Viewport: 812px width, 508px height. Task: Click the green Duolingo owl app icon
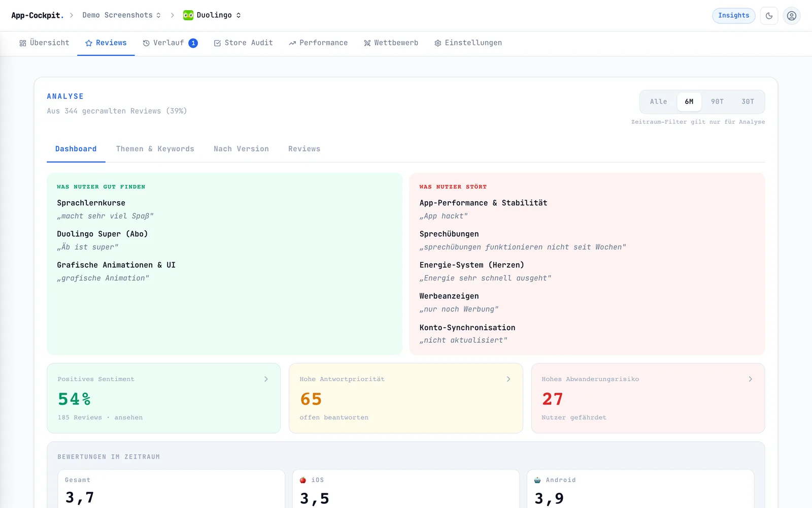(188, 15)
